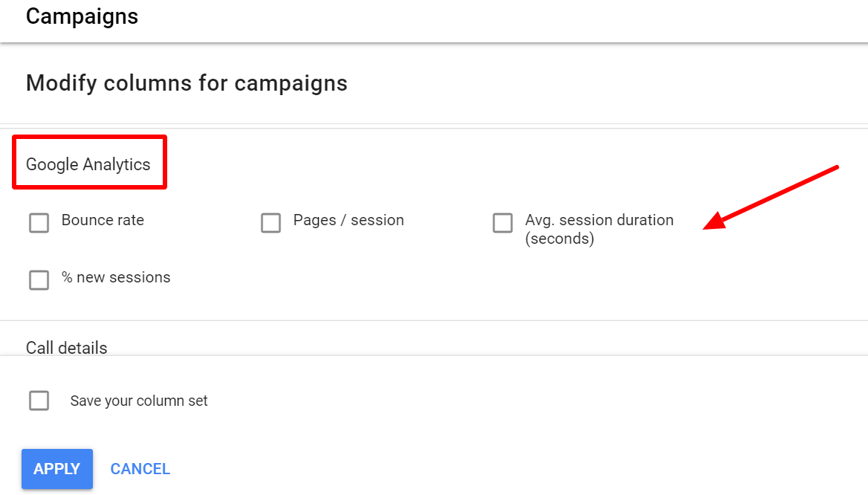Open the Call details section
This screenshot has width=868, height=495.
[66, 348]
